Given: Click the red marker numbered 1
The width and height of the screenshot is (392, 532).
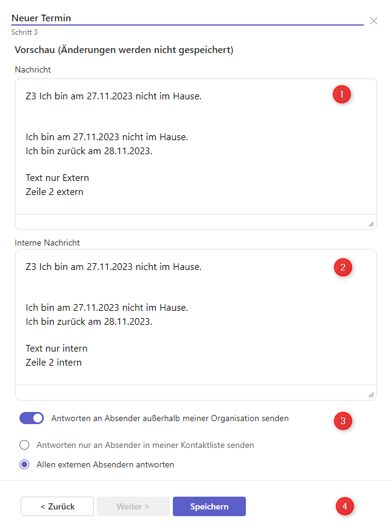Looking at the screenshot, I should 341,94.
